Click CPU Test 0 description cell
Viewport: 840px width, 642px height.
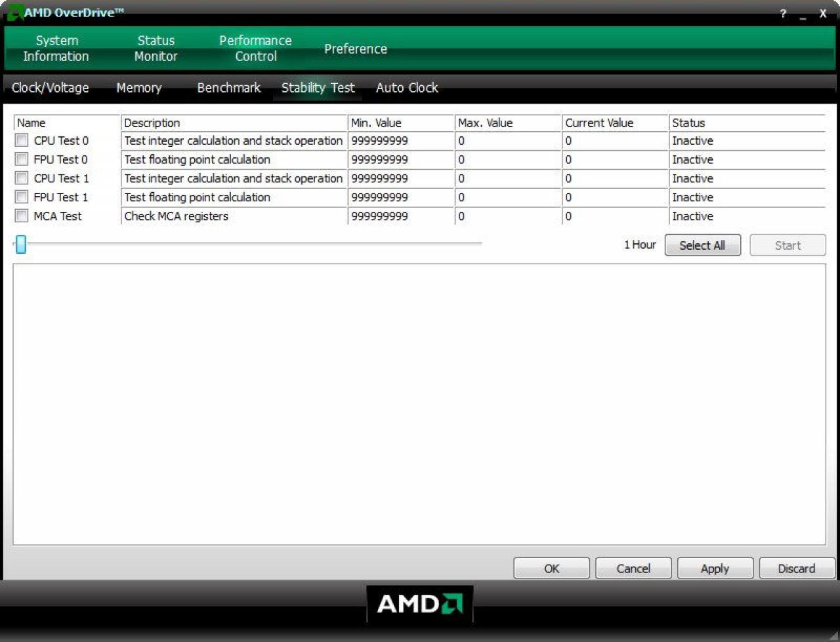(x=234, y=140)
